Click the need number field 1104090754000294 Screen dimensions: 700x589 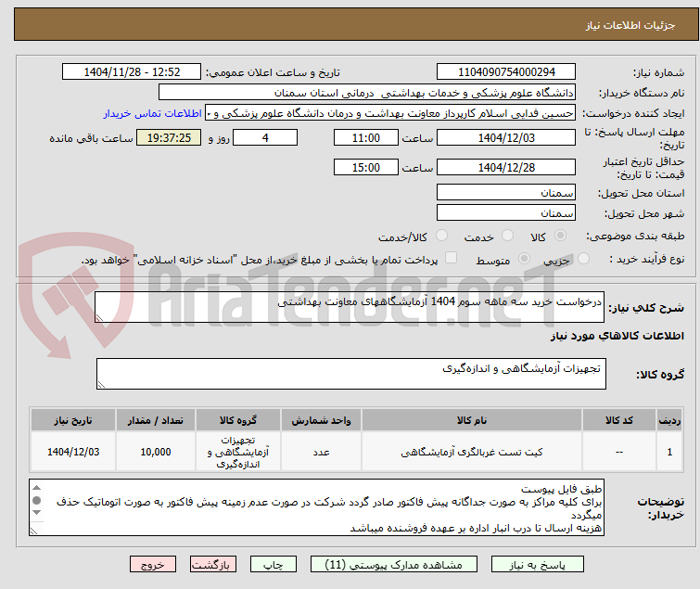pyautogui.click(x=506, y=72)
